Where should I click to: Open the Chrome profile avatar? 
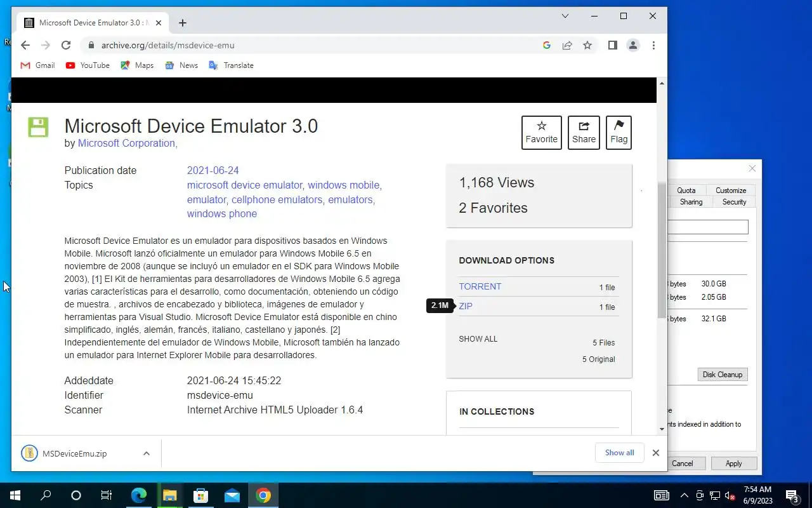click(632, 45)
